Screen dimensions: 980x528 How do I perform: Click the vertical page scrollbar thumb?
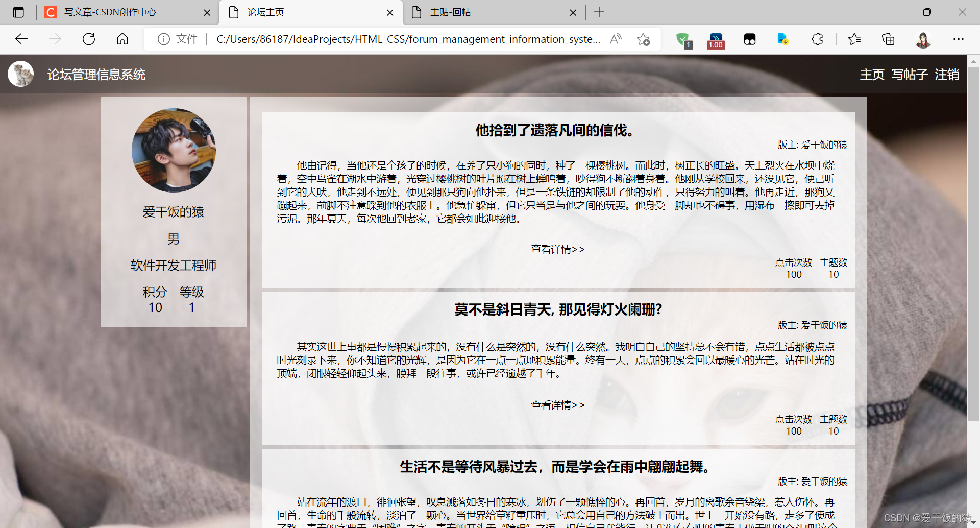tap(973, 244)
